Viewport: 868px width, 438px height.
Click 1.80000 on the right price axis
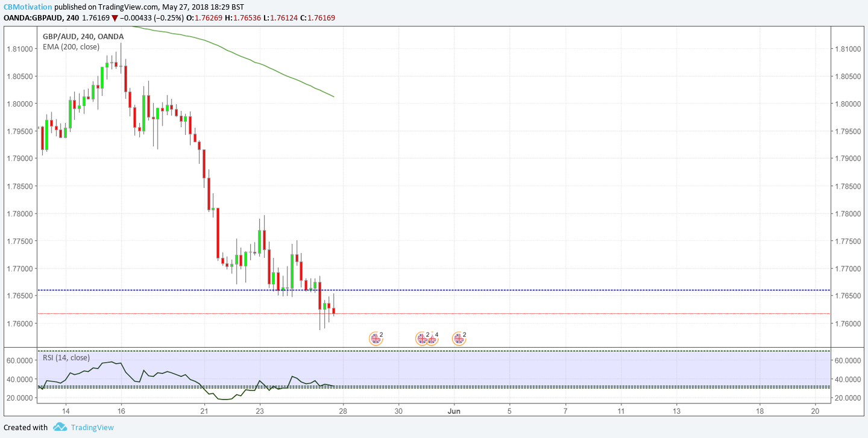(x=848, y=104)
